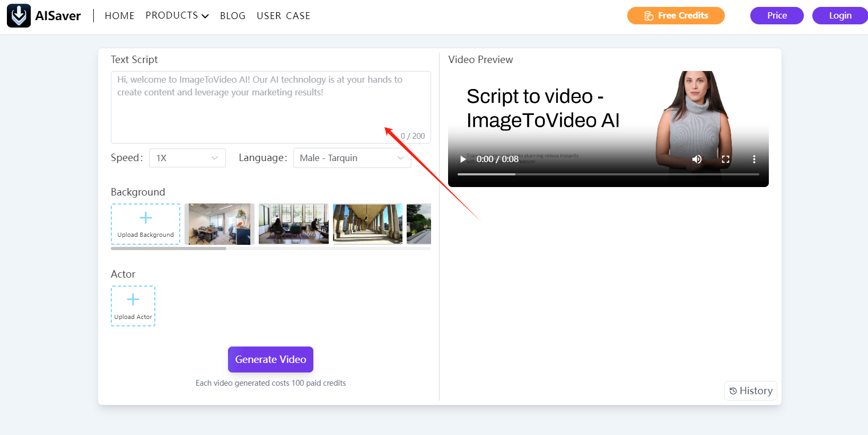Click the AISaver logo icon
The width and height of the screenshot is (868, 435).
coord(19,16)
